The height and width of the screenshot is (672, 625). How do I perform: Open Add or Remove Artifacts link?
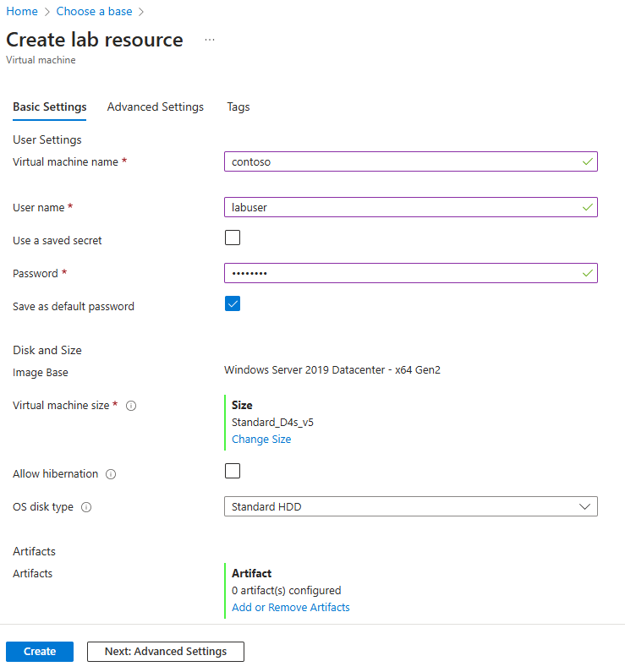click(291, 608)
